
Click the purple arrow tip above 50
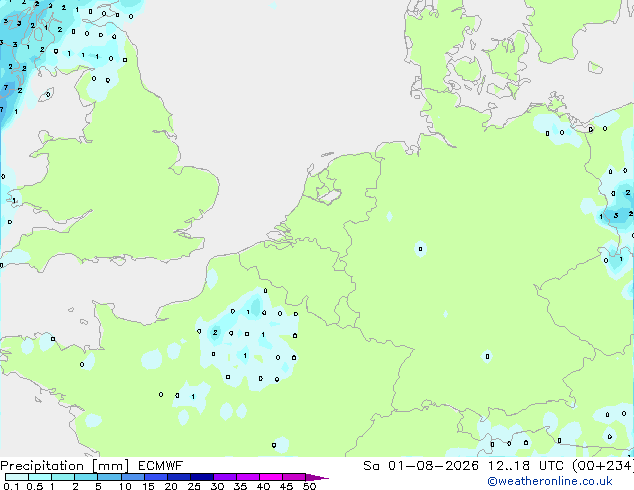pyautogui.click(x=317, y=477)
